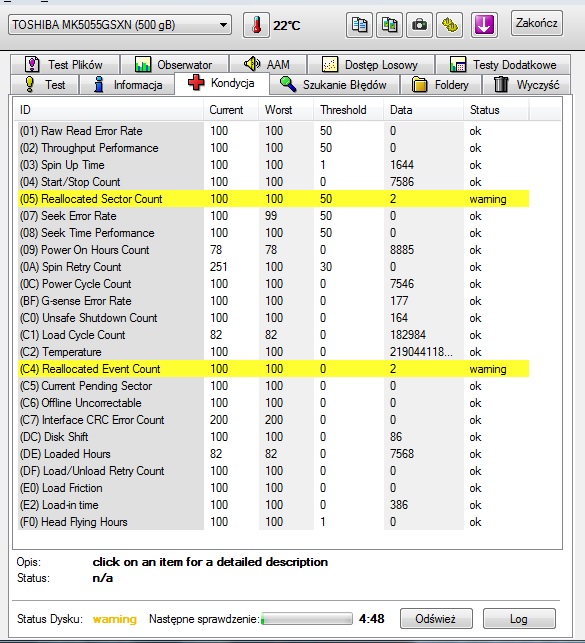Click the thermometer temperature icon
The width and height of the screenshot is (585, 643).
point(256,25)
